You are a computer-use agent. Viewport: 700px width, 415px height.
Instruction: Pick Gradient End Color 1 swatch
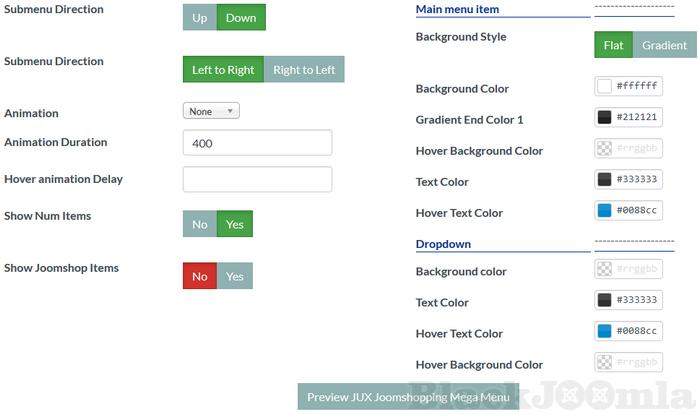coord(604,118)
